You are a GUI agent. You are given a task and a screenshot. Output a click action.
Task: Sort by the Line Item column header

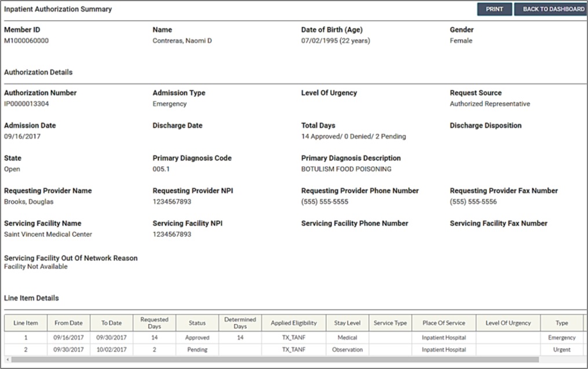[x=25, y=323]
